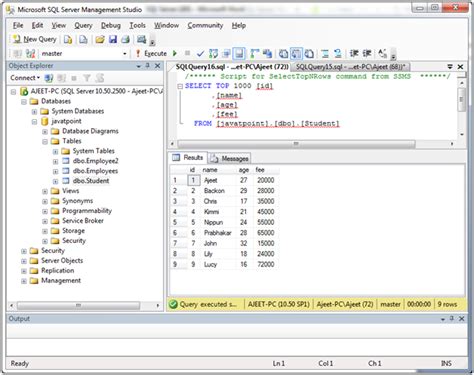Click the Open File folder icon
Image resolution: width=474 pixels, height=375 pixels.
coord(100,39)
